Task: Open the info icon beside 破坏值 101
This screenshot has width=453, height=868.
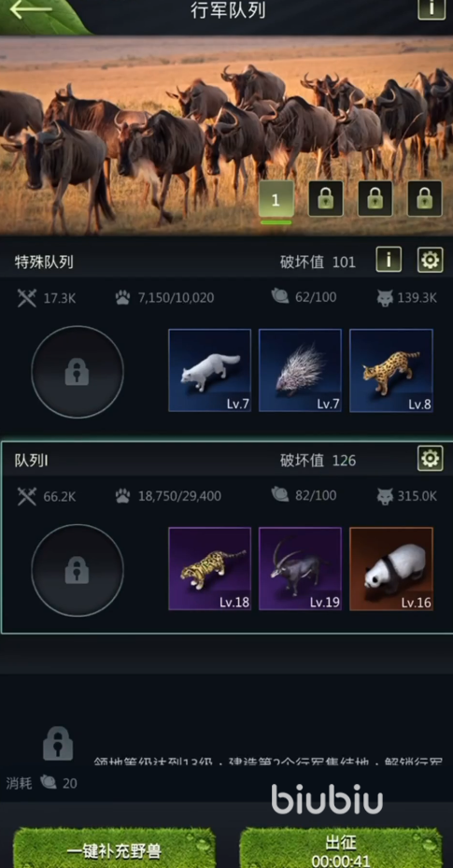Action: [x=389, y=260]
